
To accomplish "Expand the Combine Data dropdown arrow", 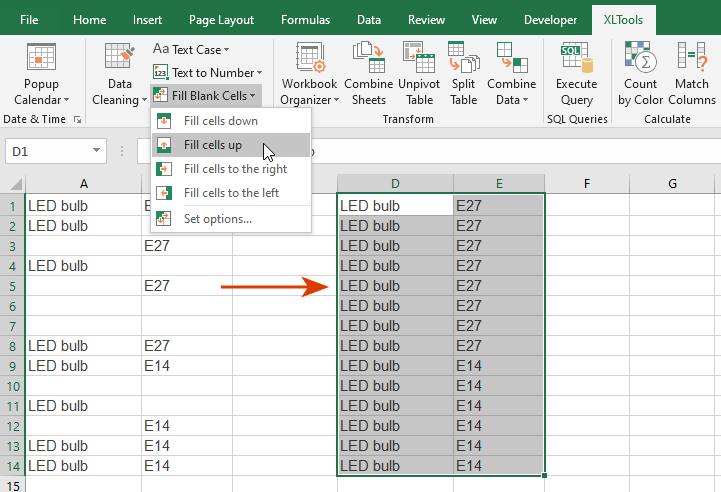I will (x=525, y=100).
